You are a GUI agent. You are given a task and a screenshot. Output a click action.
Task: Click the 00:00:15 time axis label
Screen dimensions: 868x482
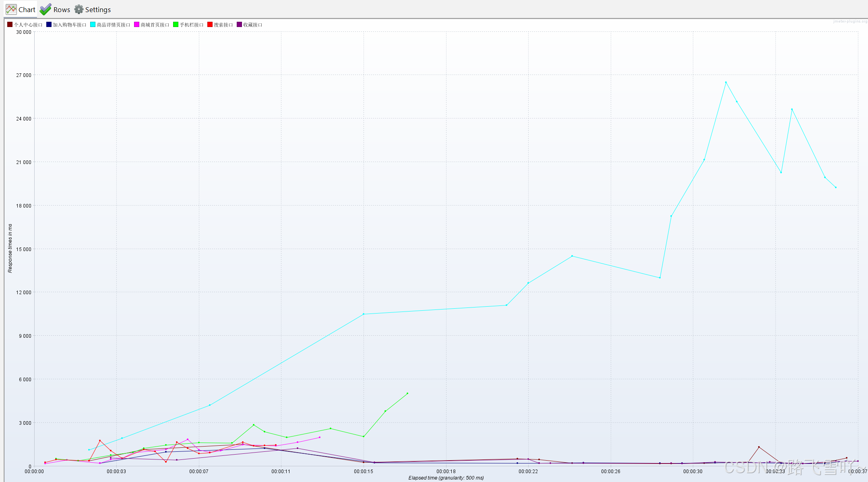click(363, 471)
